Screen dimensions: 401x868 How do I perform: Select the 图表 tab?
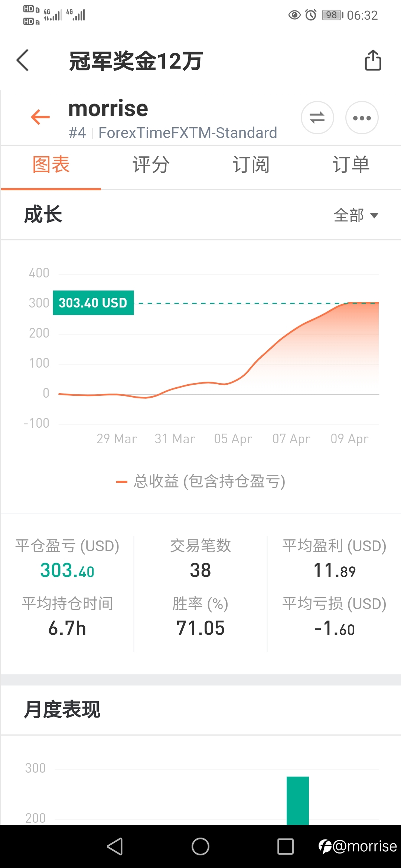pos(51,165)
